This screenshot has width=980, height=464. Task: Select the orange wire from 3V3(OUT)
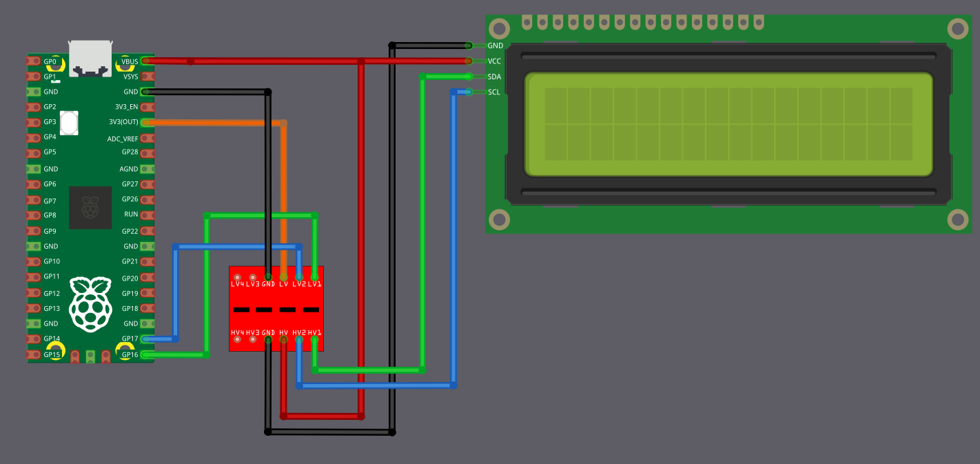[x=214, y=122]
